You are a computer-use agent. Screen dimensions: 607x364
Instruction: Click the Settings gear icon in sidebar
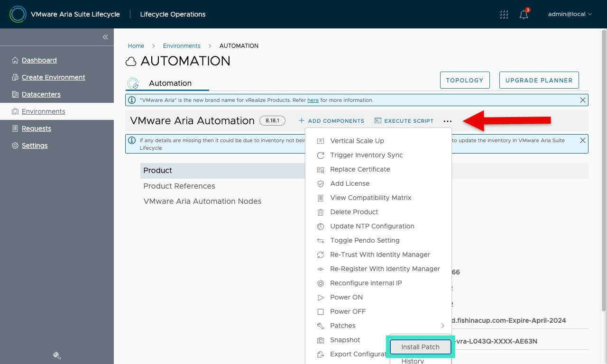click(x=15, y=146)
